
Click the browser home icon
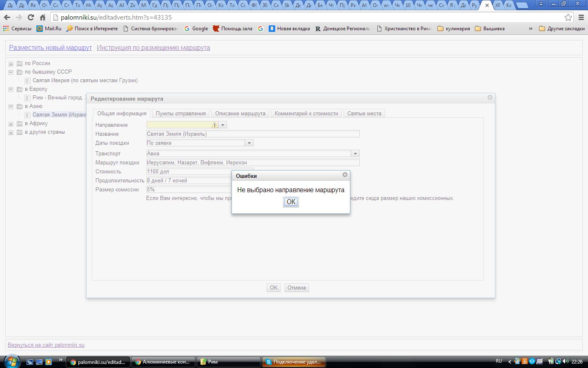pos(42,18)
